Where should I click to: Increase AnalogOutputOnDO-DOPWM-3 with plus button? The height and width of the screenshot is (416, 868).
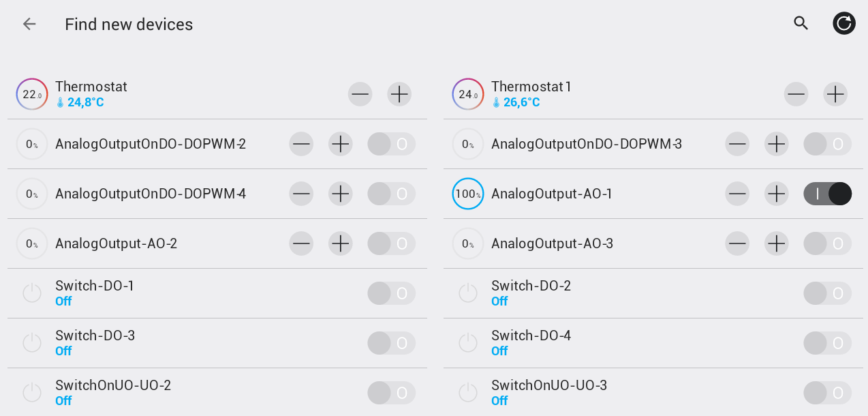click(x=776, y=144)
